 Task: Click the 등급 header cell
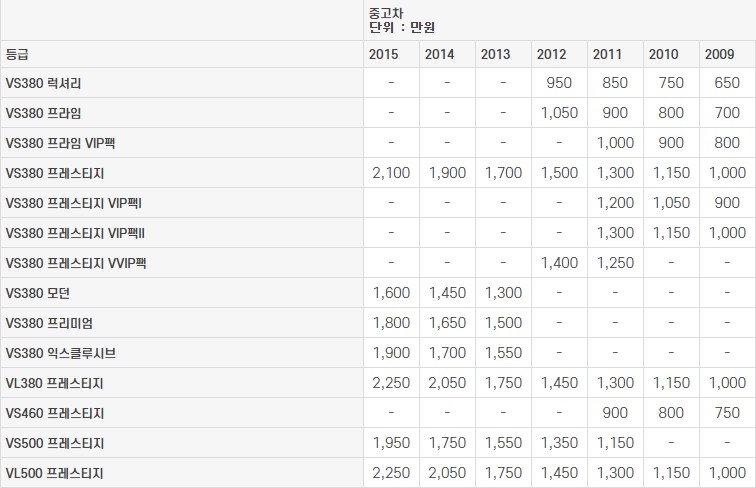pos(17,54)
